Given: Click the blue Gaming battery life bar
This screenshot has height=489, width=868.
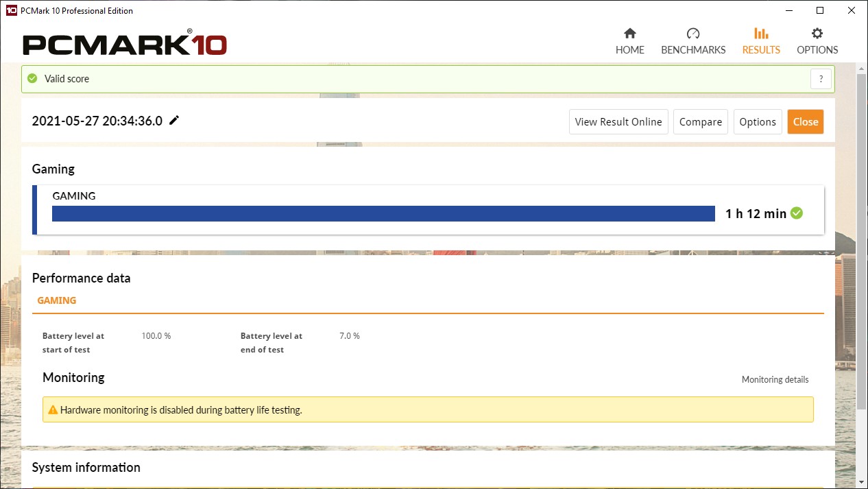Looking at the screenshot, I should tap(383, 214).
